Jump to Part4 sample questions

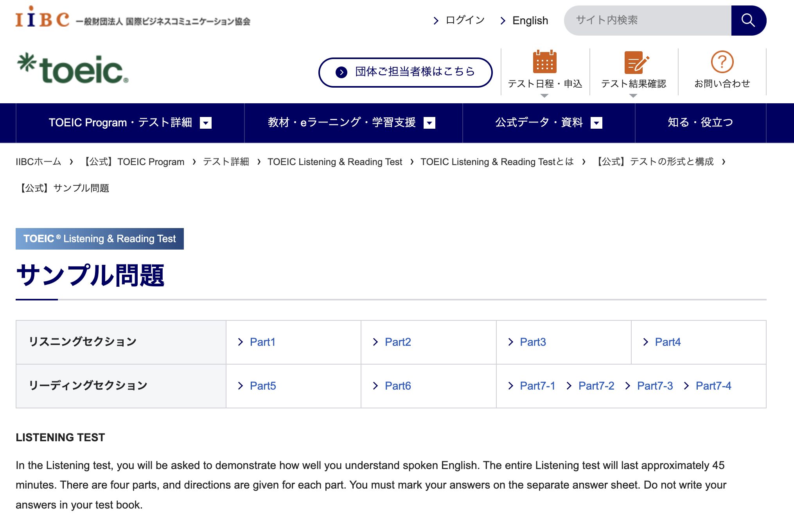(668, 342)
